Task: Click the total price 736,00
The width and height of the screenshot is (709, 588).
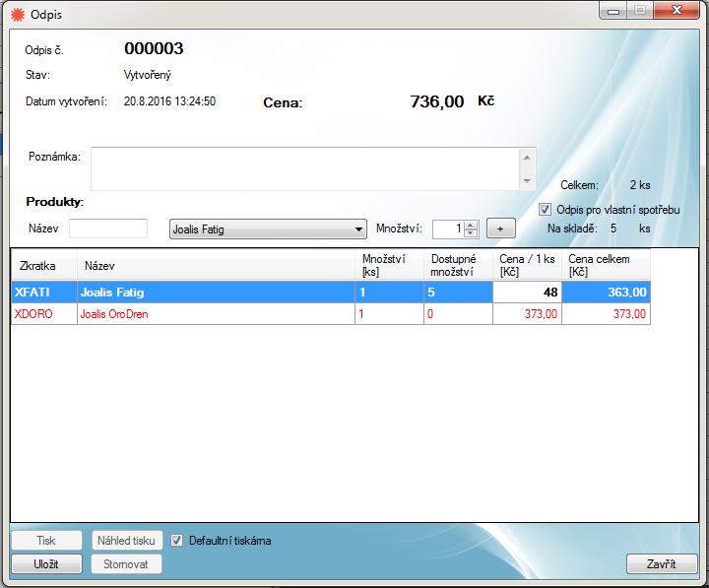Action: point(437,101)
